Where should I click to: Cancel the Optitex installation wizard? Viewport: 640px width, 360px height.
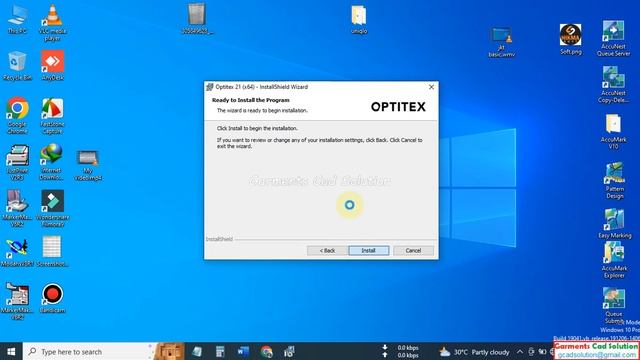coord(413,250)
